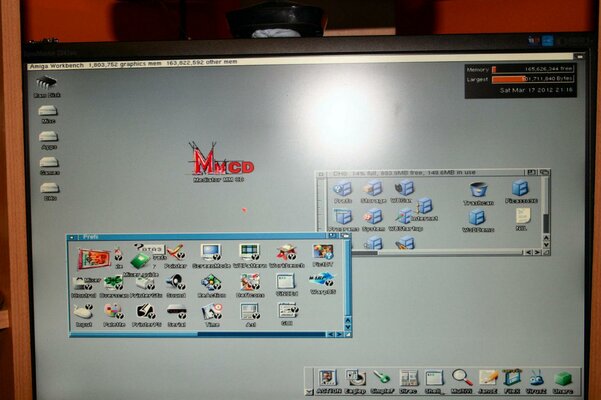Open the ScreenMode preferences icon

210,254
